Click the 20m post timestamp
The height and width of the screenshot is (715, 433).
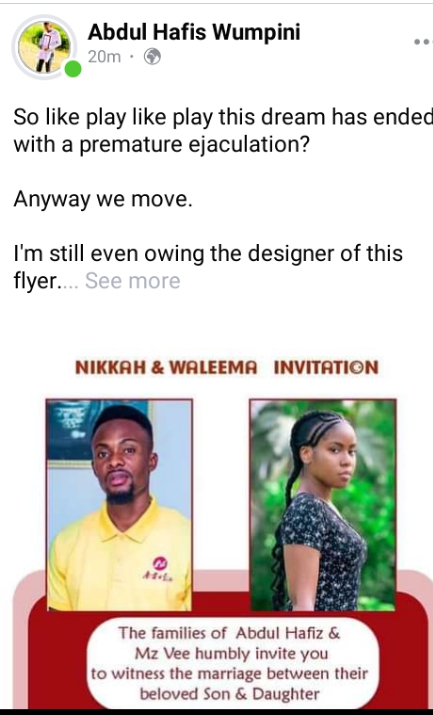pyautogui.click(x=104, y=57)
